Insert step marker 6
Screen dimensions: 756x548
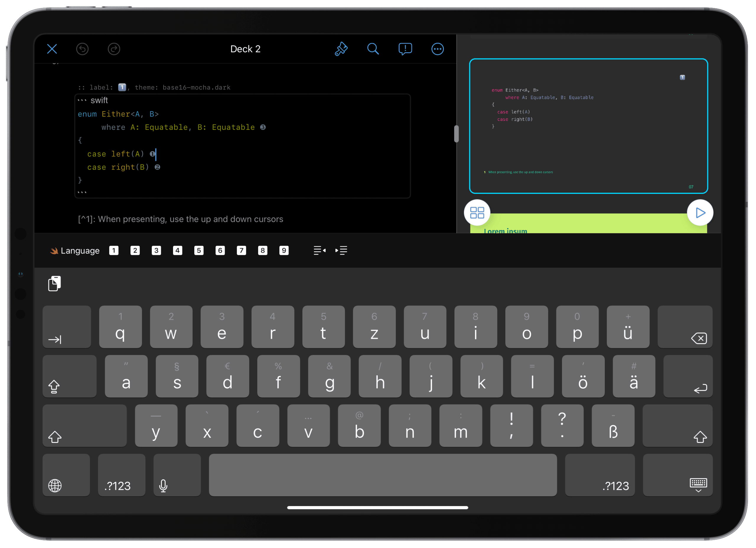click(x=220, y=251)
